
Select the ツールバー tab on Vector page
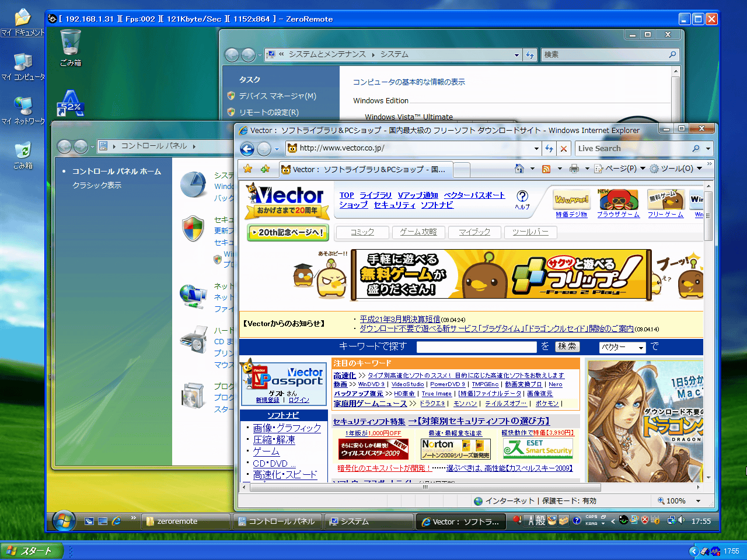coord(530,232)
